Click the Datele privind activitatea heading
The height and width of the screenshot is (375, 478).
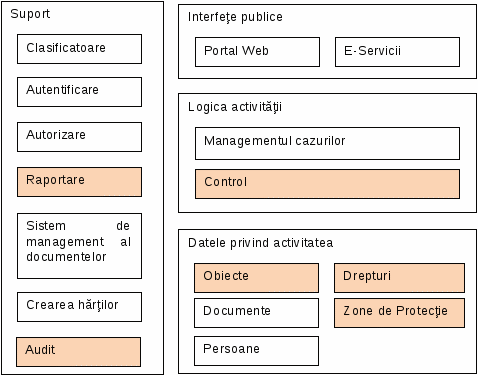click(x=260, y=243)
